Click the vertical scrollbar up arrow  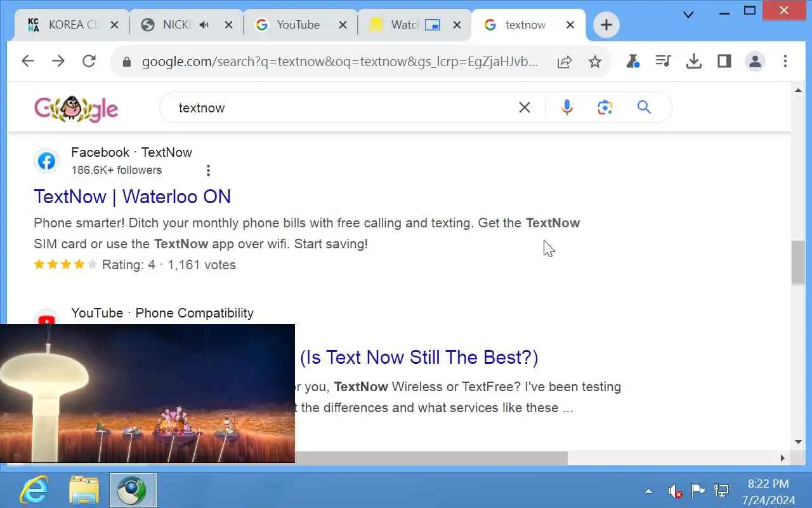798,91
